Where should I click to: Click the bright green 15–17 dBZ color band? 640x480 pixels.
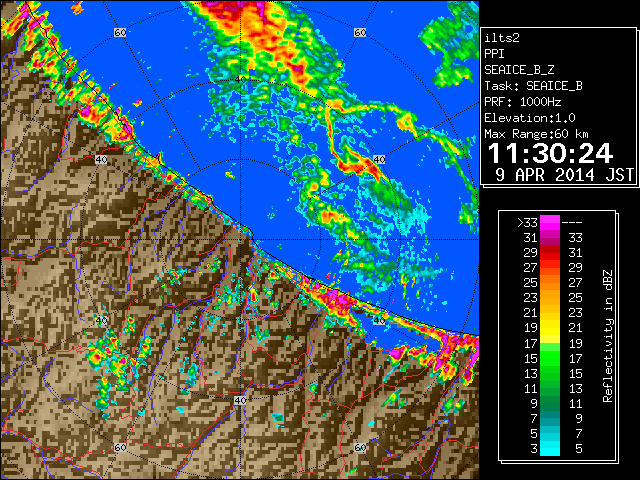tap(550, 358)
